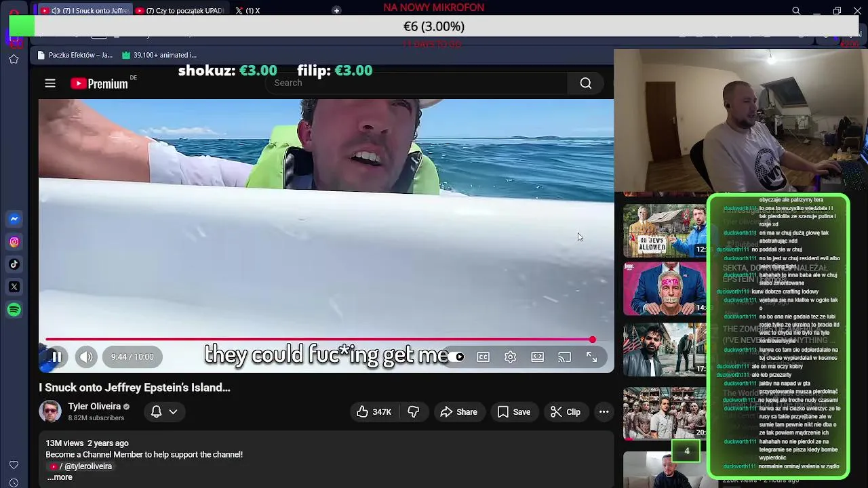868x488 pixels.
Task: Open the tab search magnifier in title bar
Action: [796, 10]
